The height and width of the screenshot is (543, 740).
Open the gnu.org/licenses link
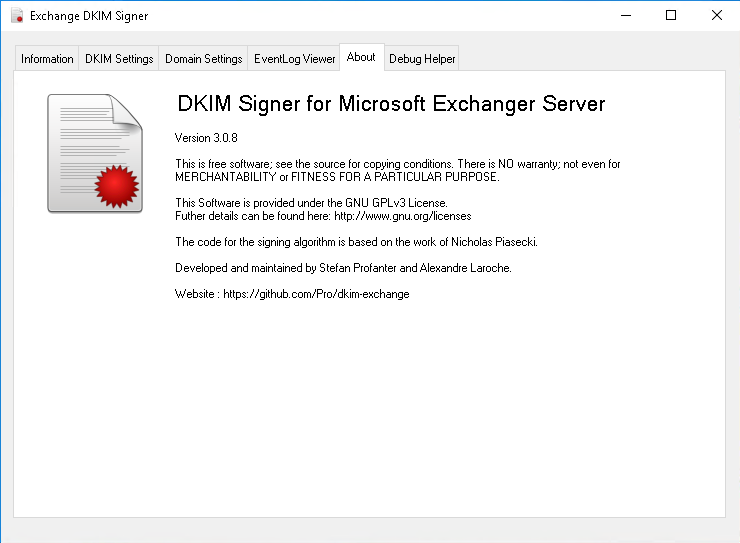pyautogui.click(x=403, y=216)
